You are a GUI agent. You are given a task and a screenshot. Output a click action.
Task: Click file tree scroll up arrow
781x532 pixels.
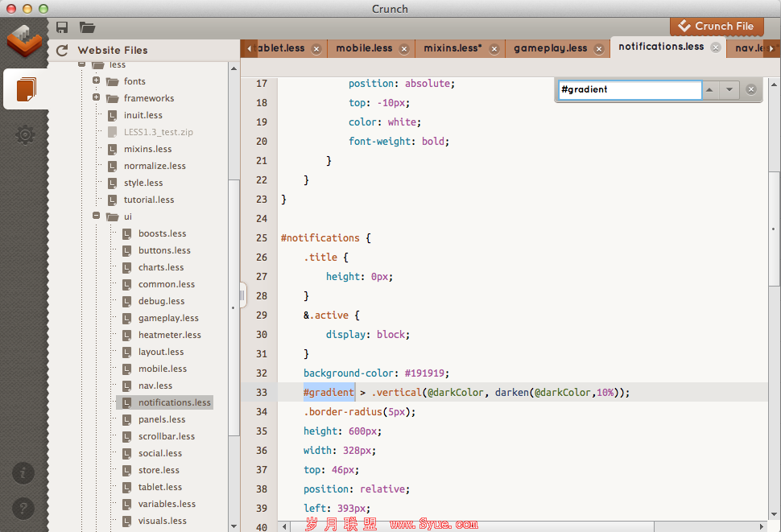[x=233, y=68]
